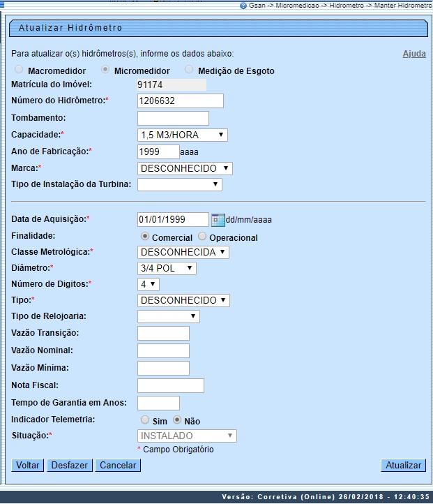Screen dimensions: 433x504
Task: Click the Cancelar button
Action: tap(118, 466)
